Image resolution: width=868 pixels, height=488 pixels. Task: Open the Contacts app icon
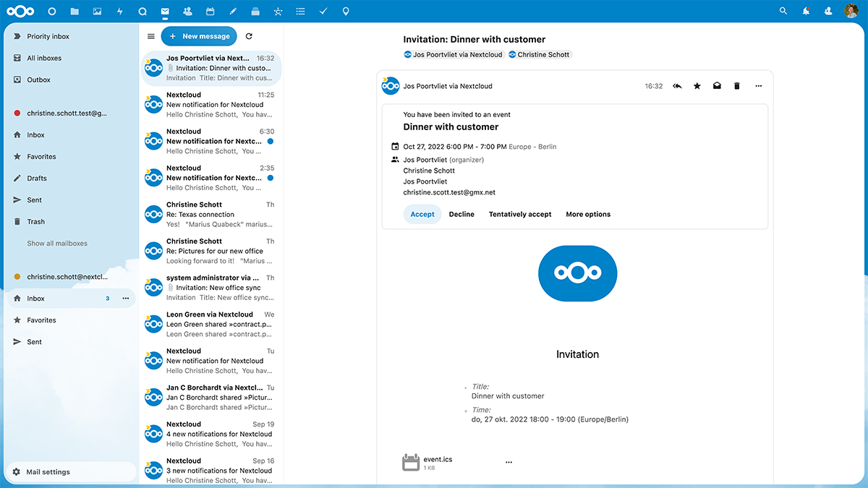[x=187, y=12]
